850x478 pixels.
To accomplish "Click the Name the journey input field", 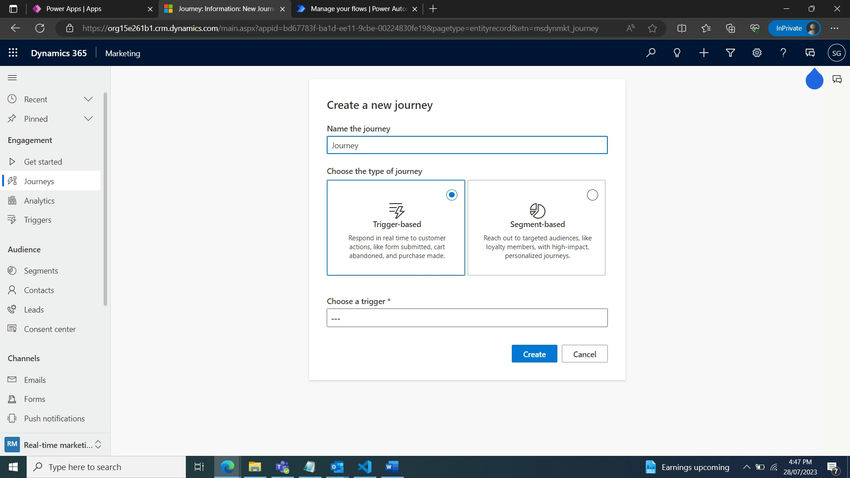I will pyautogui.click(x=467, y=145).
